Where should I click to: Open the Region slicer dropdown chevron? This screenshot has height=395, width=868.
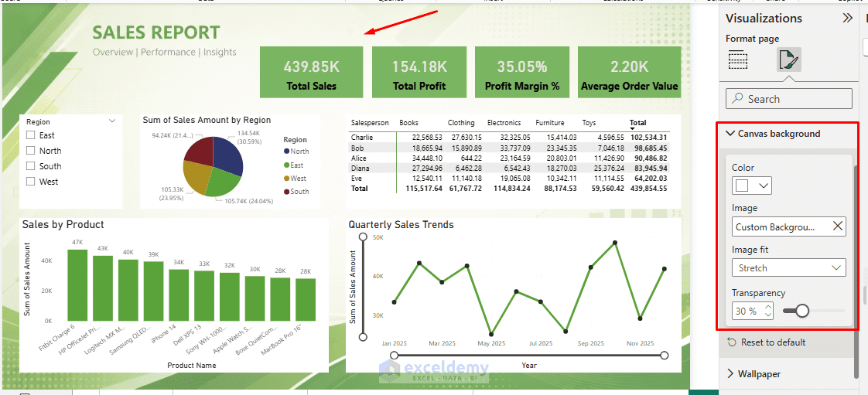pos(112,121)
